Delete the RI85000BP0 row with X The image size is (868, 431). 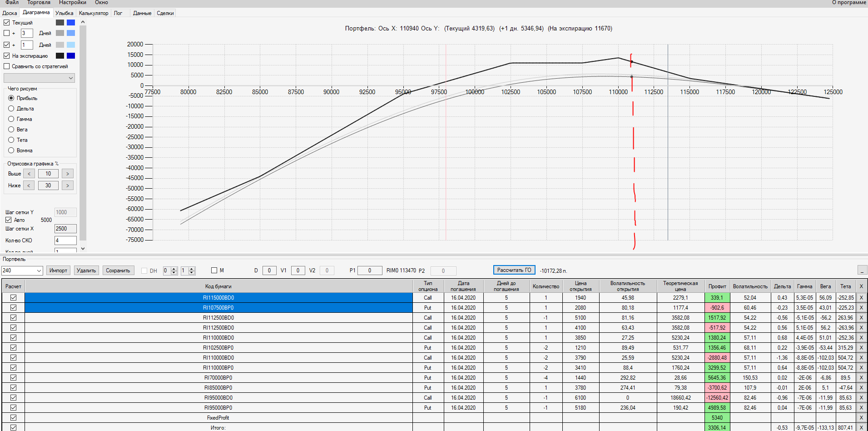[x=861, y=388]
